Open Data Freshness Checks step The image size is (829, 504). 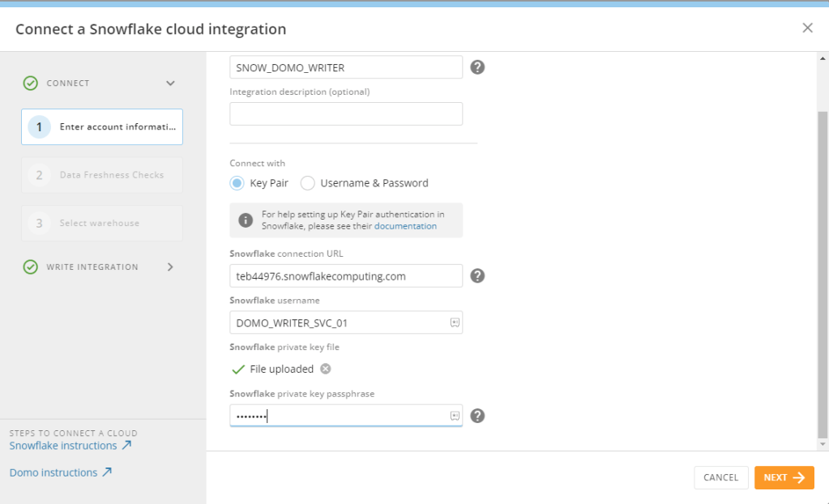tap(102, 175)
